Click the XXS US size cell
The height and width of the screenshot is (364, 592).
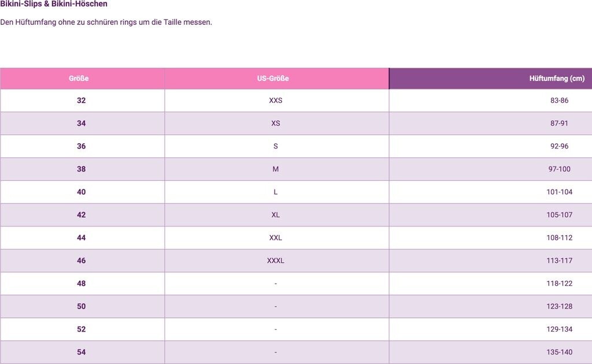click(276, 101)
